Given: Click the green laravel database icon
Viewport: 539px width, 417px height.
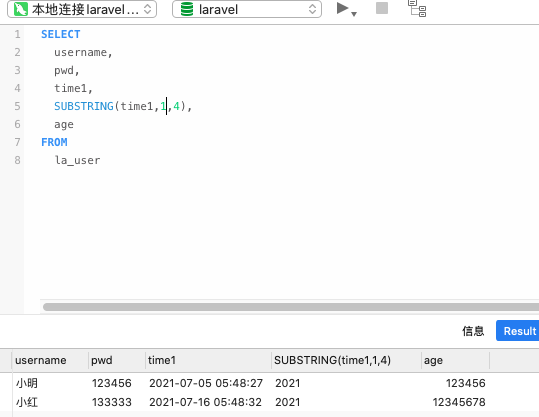Looking at the screenshot, I should (187, 9).
